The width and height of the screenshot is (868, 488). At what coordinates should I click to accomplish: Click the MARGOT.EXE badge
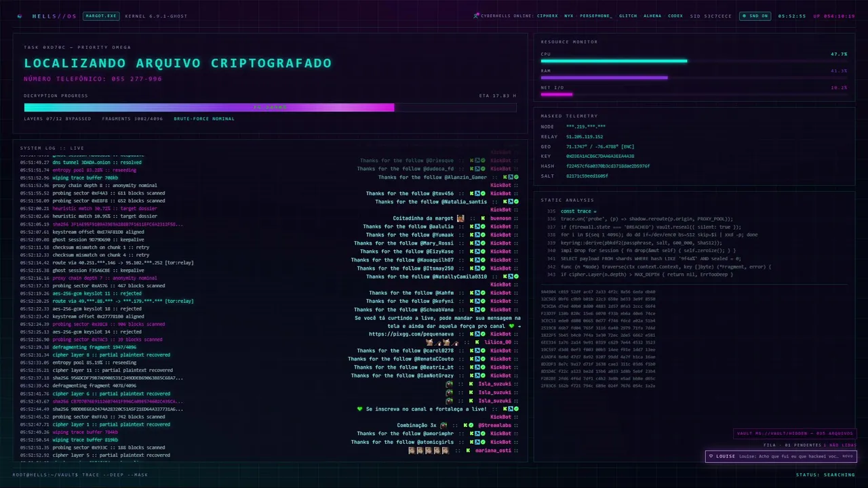101,16
